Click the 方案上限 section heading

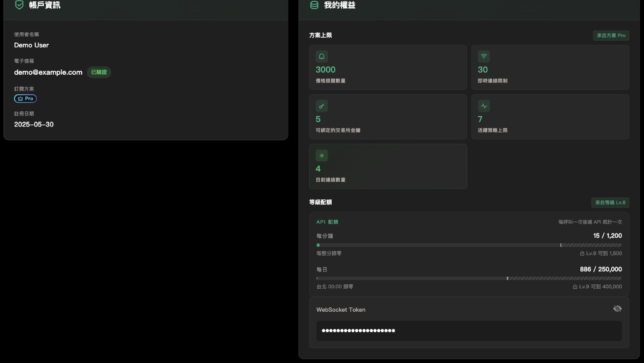coord(321,35)
